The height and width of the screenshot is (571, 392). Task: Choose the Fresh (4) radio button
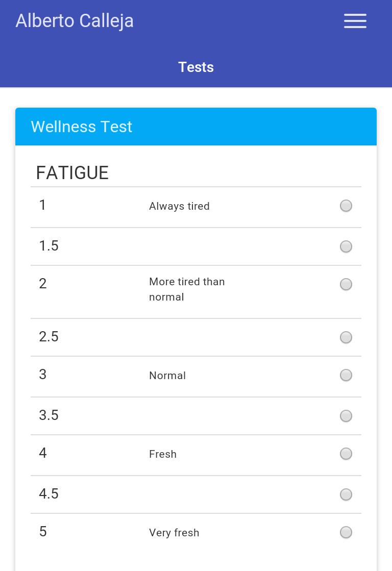pos(346,454)
